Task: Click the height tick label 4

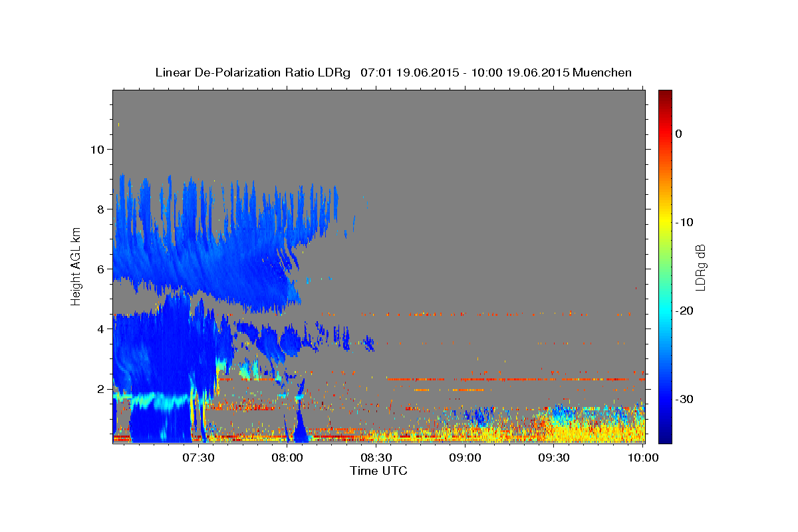Action: (100, 329)
